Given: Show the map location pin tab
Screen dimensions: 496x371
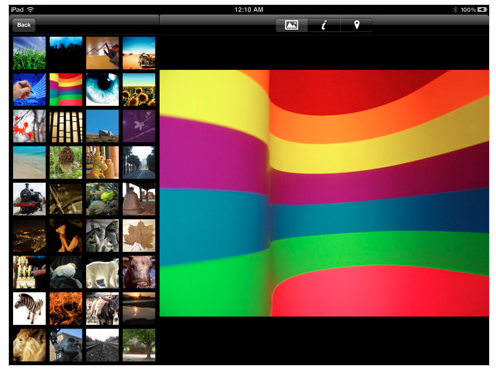Looking at the screenshot, I should pyautogui.click(x=356, y=25).
